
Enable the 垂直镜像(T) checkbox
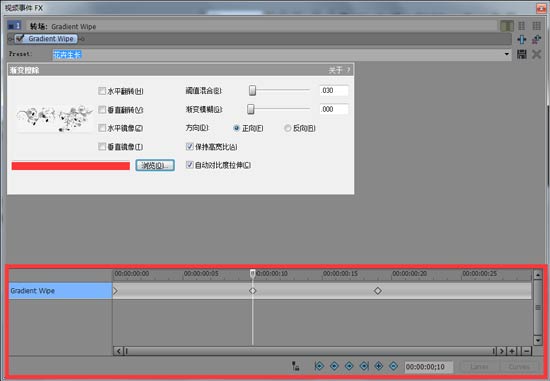[102, 147]
